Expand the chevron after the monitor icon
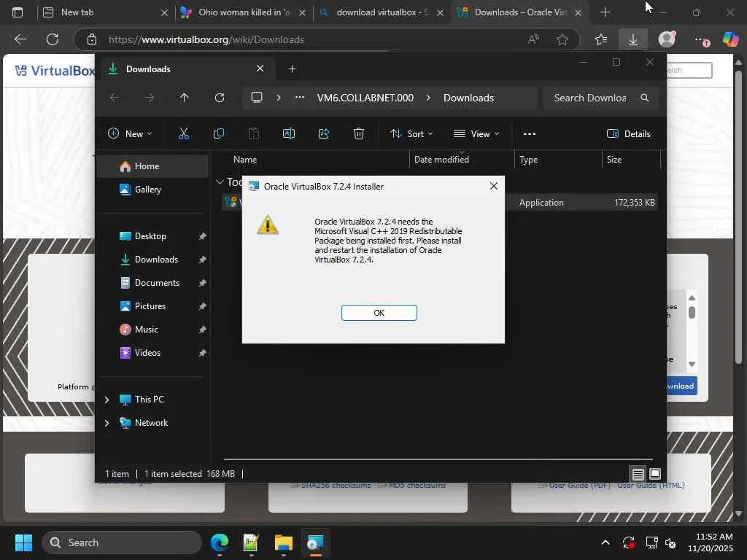747x560 pixels. point(279,98)
